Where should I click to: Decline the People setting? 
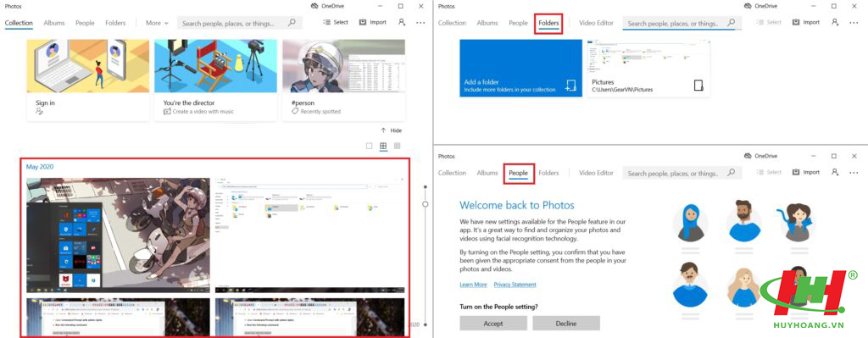tap(565, 323)
